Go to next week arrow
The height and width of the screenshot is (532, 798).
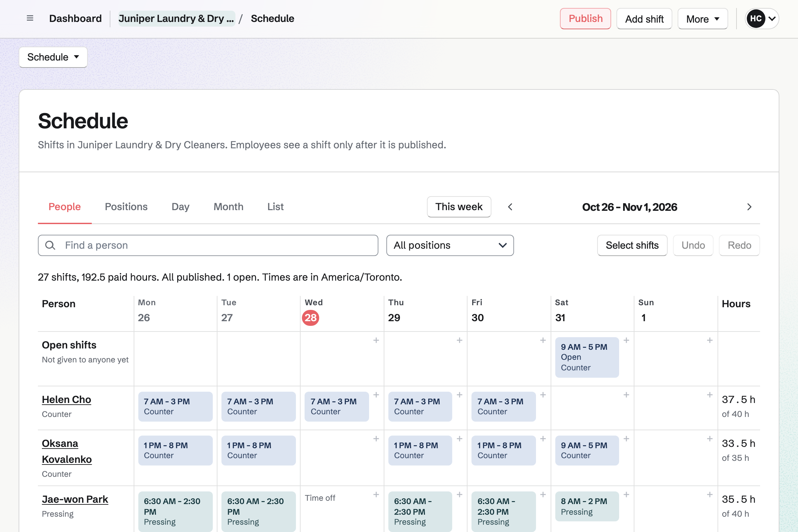(x=749, y=207)
